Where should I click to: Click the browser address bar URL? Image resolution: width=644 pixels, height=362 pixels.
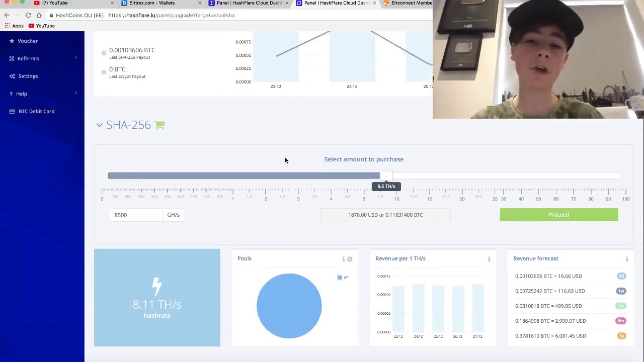(171, 15)
